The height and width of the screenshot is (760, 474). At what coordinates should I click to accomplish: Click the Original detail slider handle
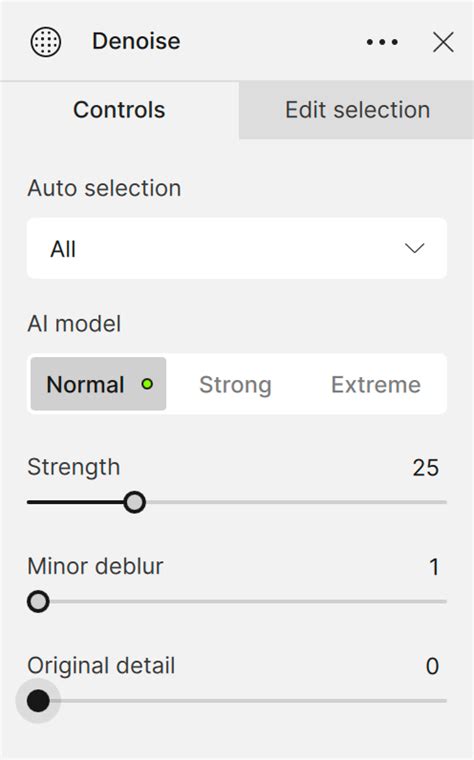38,701
